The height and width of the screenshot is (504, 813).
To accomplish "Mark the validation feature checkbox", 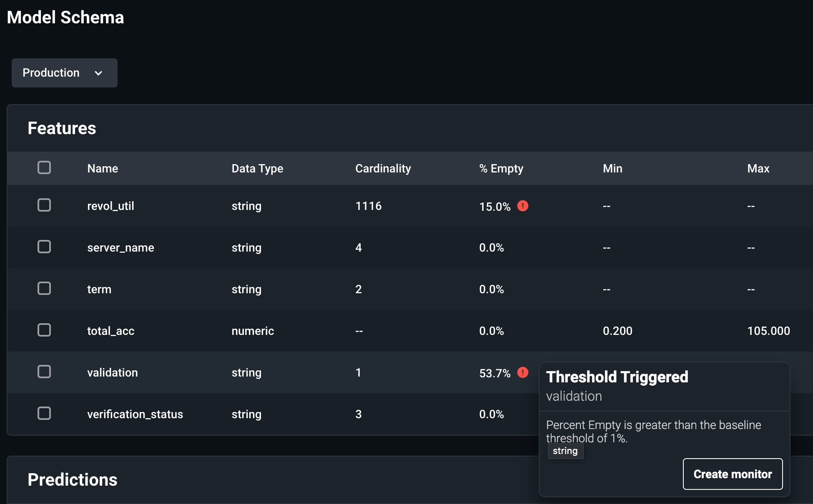I will (44, 372).
